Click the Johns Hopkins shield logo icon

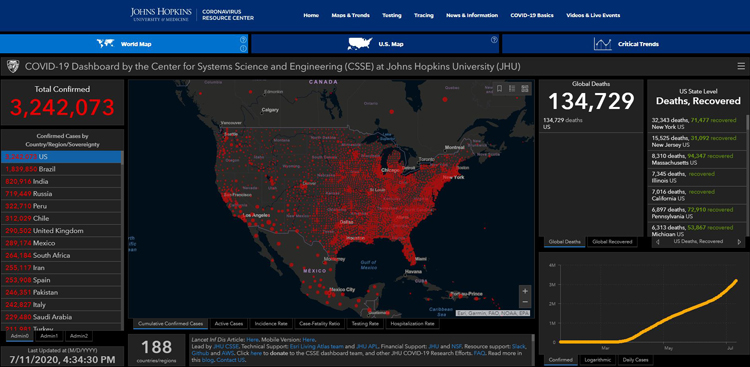click(x=13, y=67)
